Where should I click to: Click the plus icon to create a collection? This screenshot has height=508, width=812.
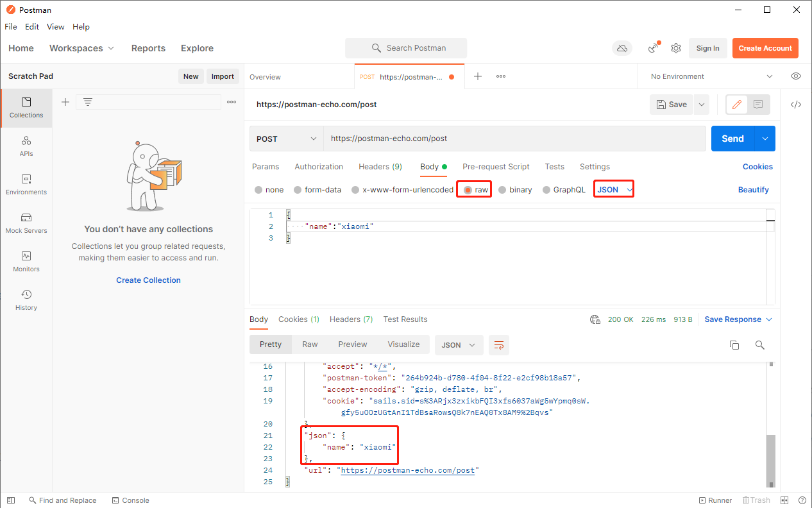click(65, 102)
